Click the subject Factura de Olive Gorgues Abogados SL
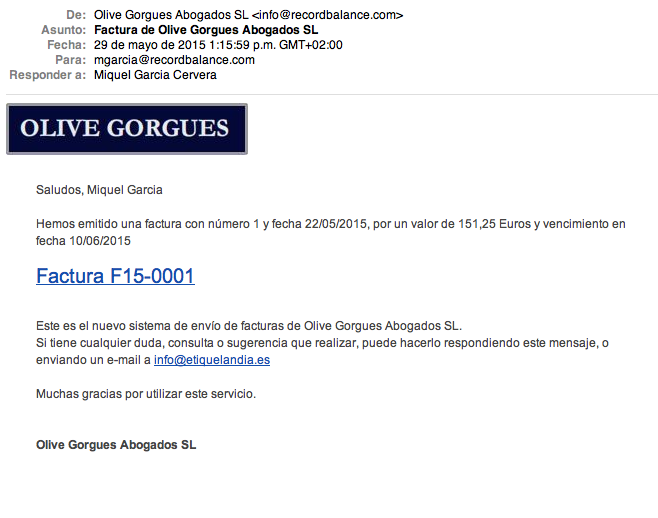The height and width of the screenshot is (518, 658). pyautogui.click(x=206, y=30)
